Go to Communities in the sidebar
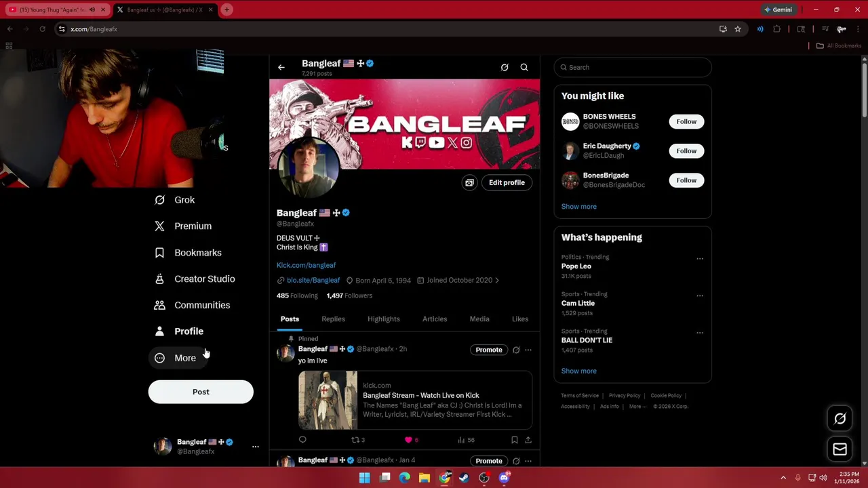This screenshot has height=488, width=868. click(193, 305)
